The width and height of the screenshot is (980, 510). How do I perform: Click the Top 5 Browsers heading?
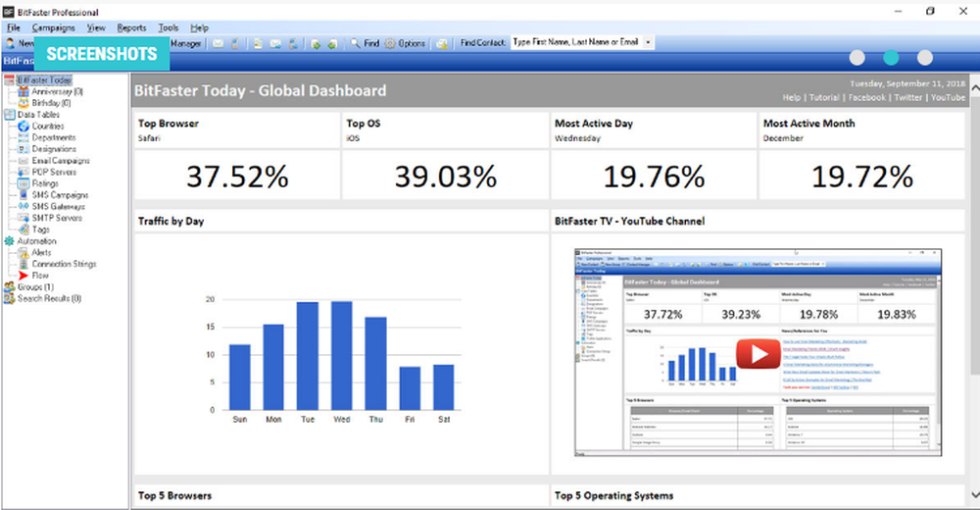pyautogui.click(x=175, y=495)
